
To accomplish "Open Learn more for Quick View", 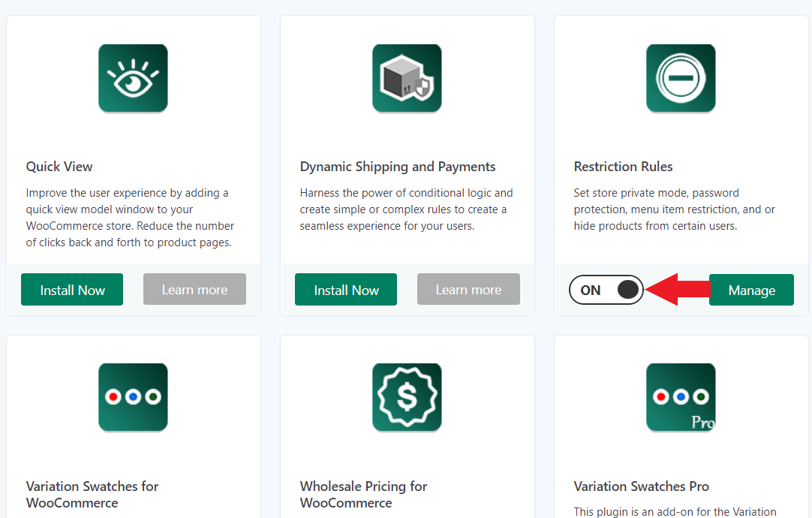I will 194,289.
